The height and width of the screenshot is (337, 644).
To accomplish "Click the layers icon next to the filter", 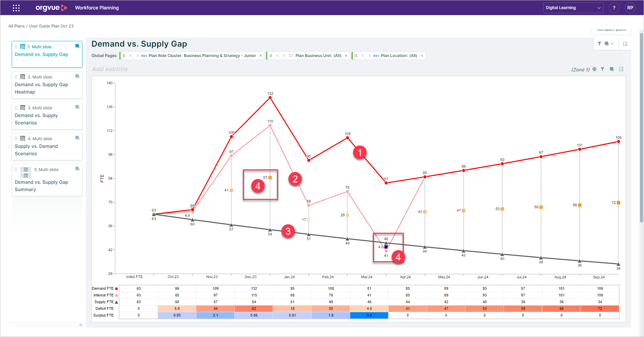I will pyautogui.click(x=607, y=44).
